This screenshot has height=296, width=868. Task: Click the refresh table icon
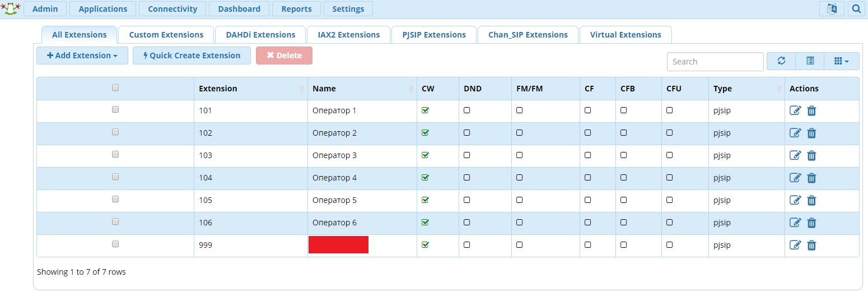click(x=781, y=61)
